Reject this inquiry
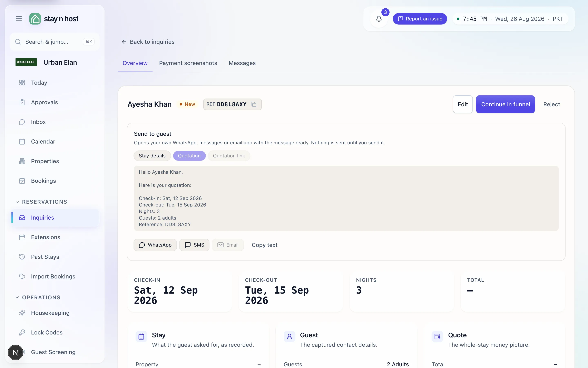 551,104
